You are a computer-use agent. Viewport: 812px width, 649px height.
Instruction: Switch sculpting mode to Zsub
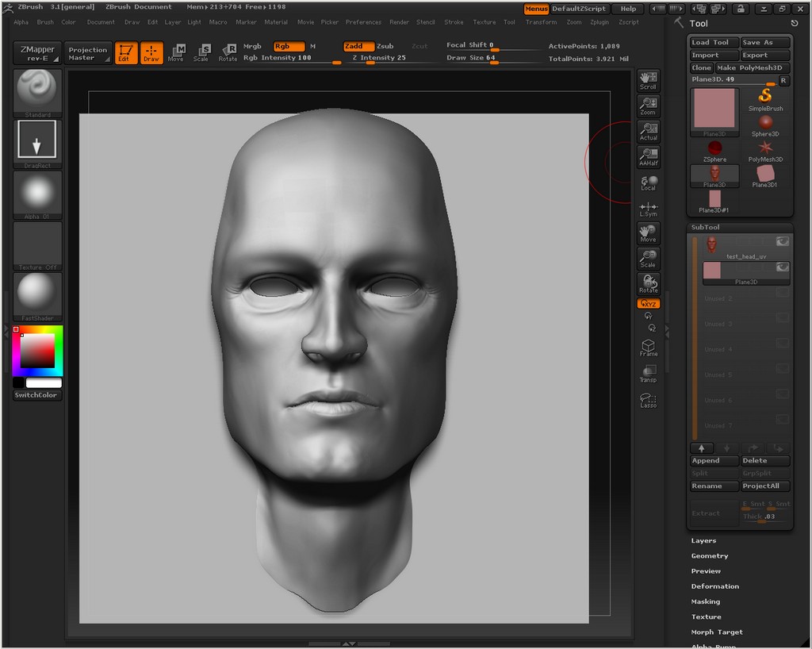pos(385,46)
